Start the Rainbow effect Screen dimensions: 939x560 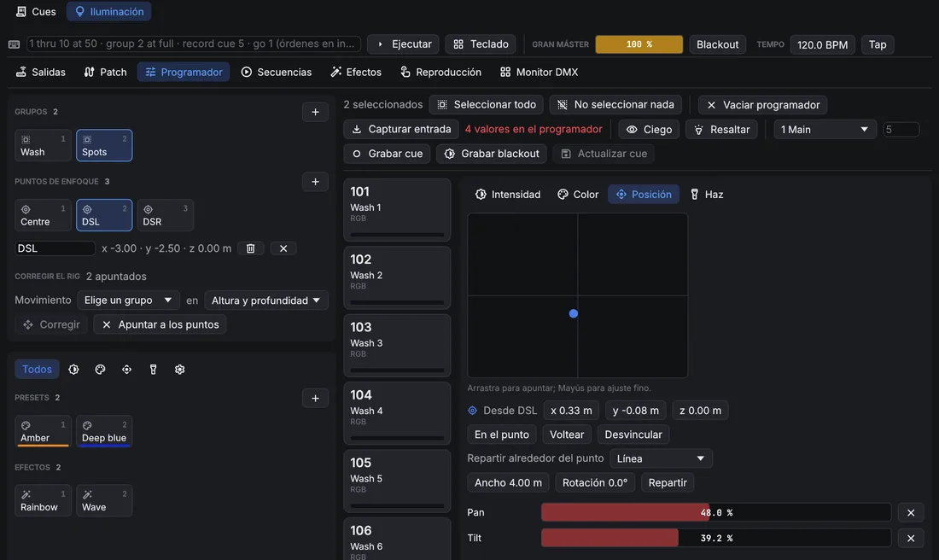coord(43,500)
